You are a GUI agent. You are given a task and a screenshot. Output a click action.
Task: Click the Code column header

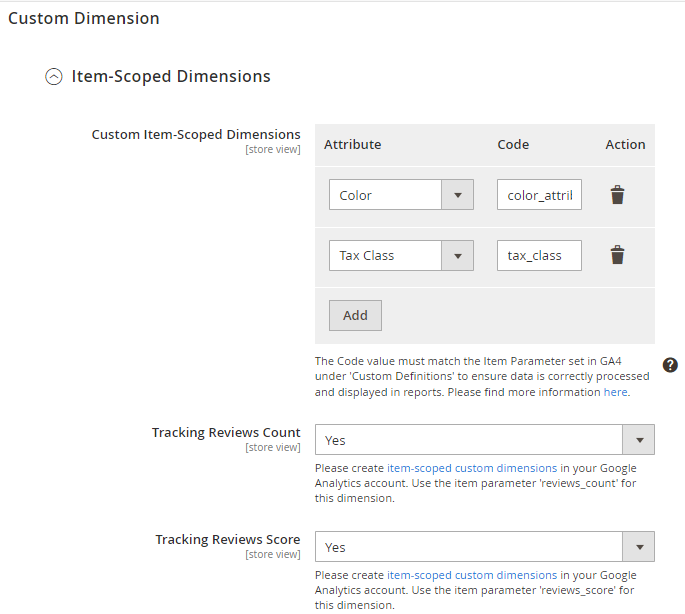[x=513, y=145]
